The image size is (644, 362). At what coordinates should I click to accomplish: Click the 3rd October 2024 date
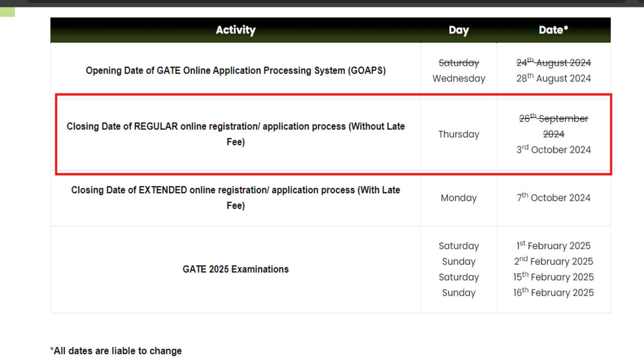tap(553, 150)
